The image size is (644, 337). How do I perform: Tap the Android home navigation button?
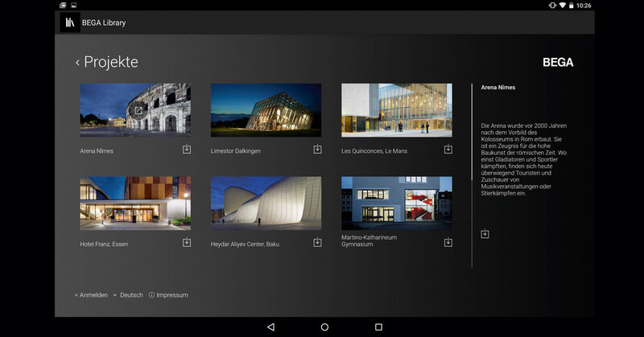(x=324, y=327)
